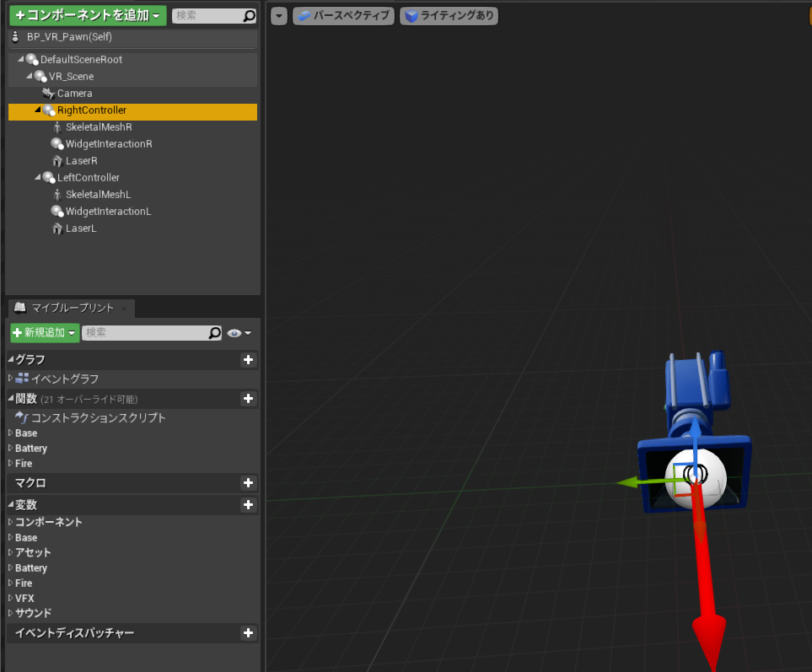This screenshot has width=812, height=672.
Task: Expand the VFX variables category
Action: click(10, 598)
